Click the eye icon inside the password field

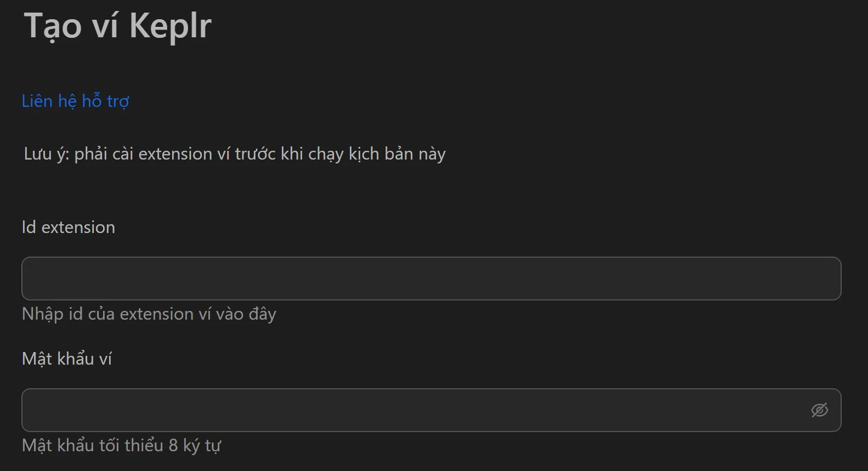point(819,409)
